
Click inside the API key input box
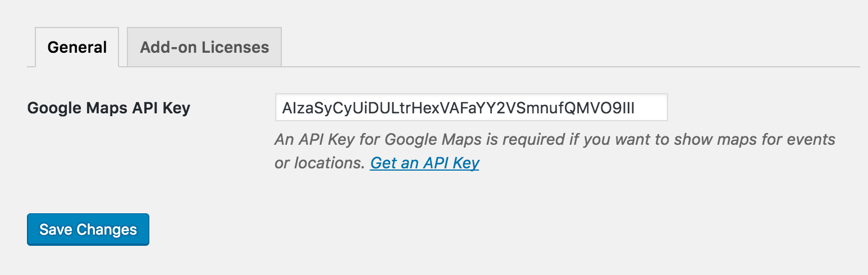[471, 107]
